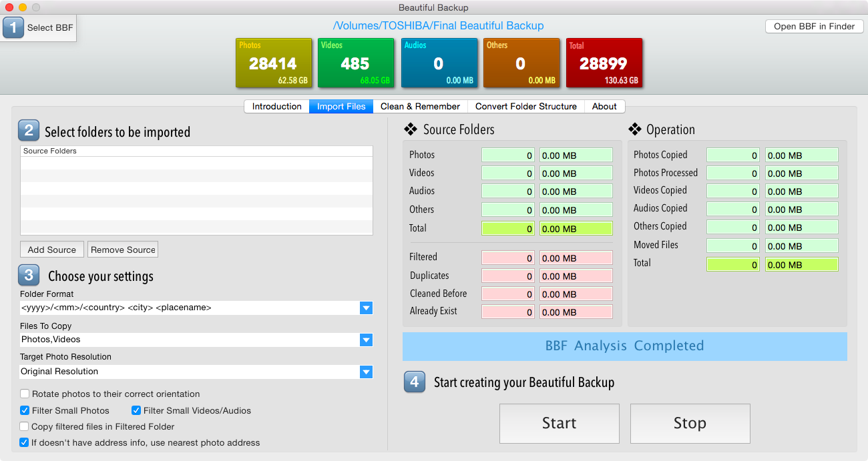The height and width of the screenshot is (461, 868).
Task: Go to Convert Folder Structure tab
Action: click(x=525, y=106)
